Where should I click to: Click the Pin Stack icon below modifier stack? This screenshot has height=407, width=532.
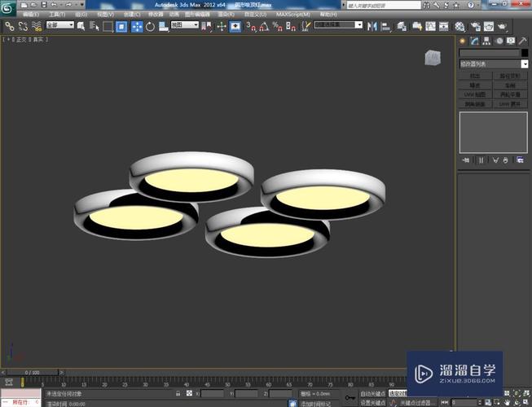click(x=466, y=160)
